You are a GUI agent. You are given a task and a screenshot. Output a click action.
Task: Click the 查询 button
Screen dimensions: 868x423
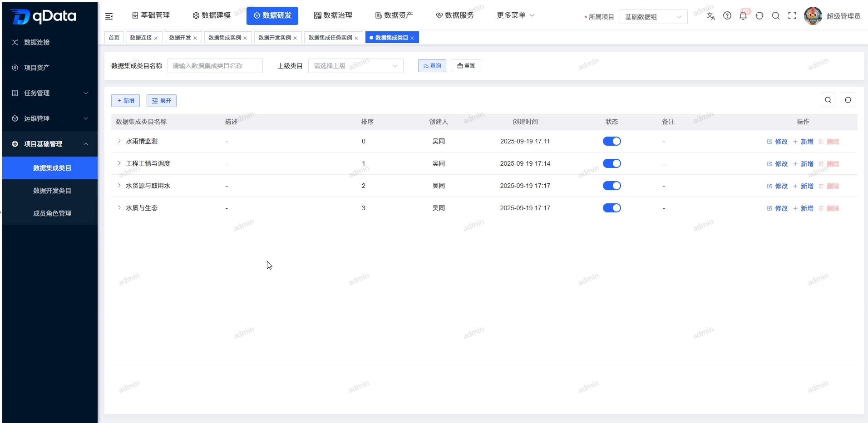432,66
